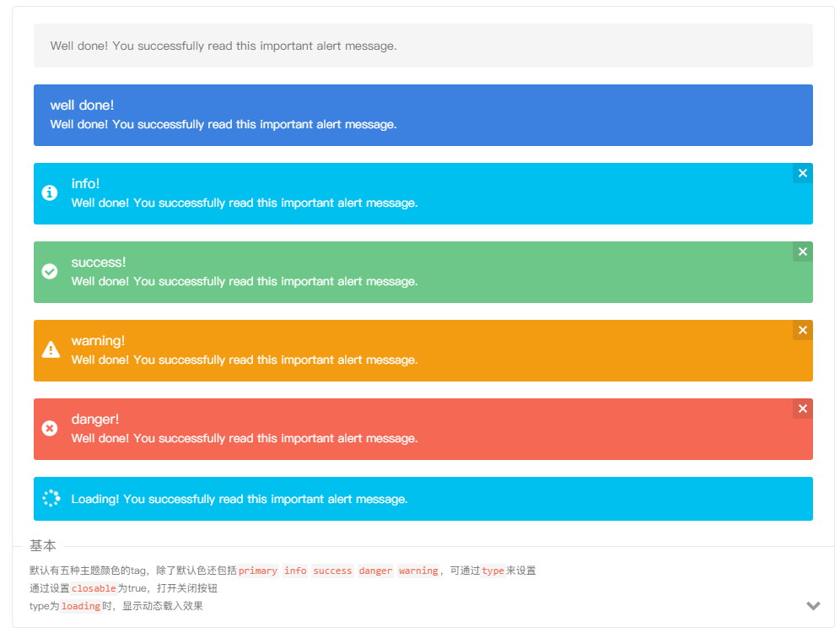The width and height of the screenshot is (840, 633).
Task: Click the checkmark icon in the success alert
Action: [x=50, y=271]
